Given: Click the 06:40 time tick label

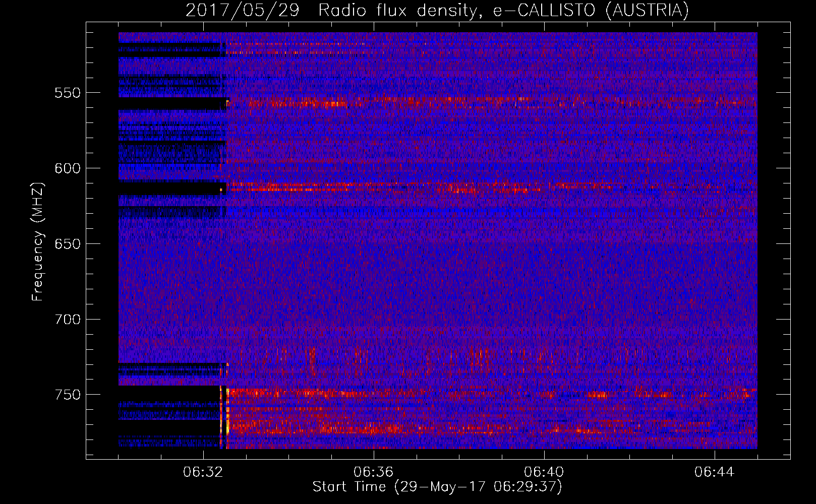Looking at the screenshot, I should coord(544,472).
